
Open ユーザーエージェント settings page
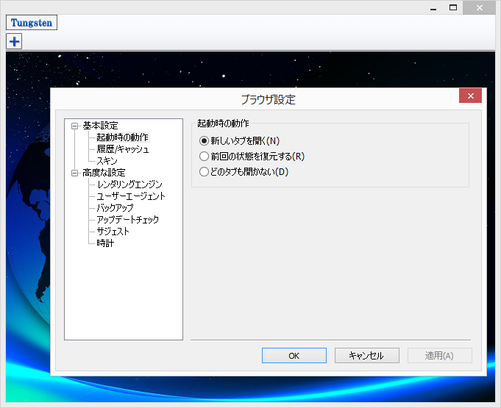pyautogui.click(x=131, y=196)
